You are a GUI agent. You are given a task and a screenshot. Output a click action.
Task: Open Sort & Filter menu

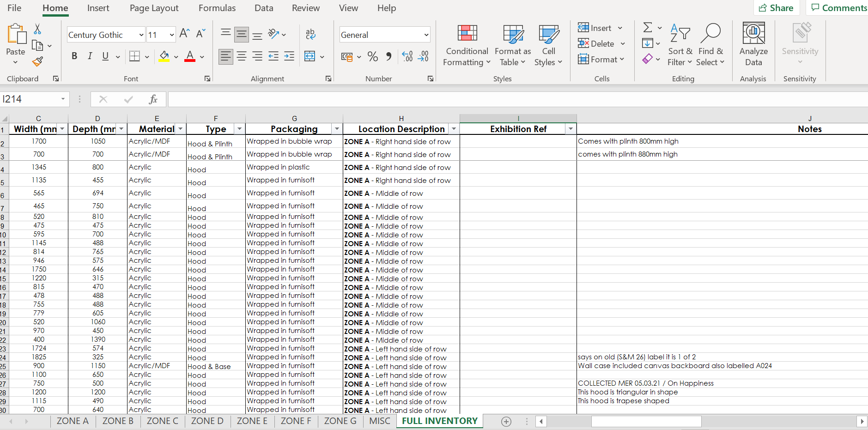pos(680,45)
